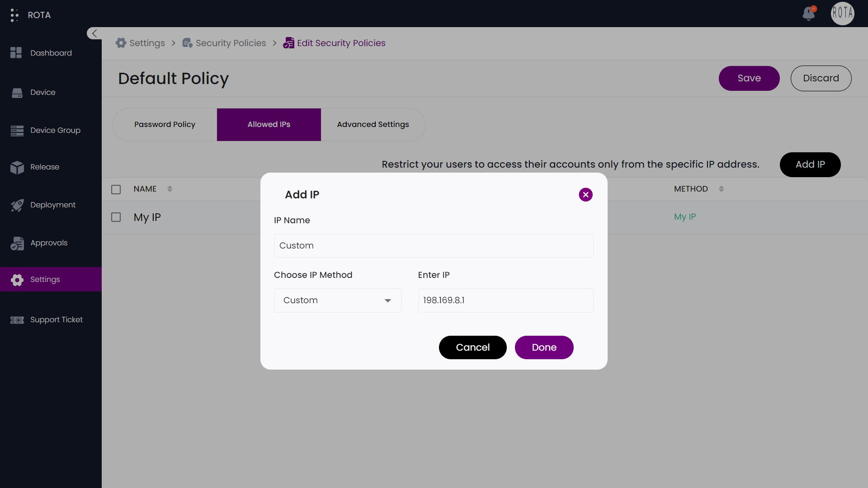Open the Support Ticket icon
This screenshot has width=868, height=488.
click(x=17, y=320)
